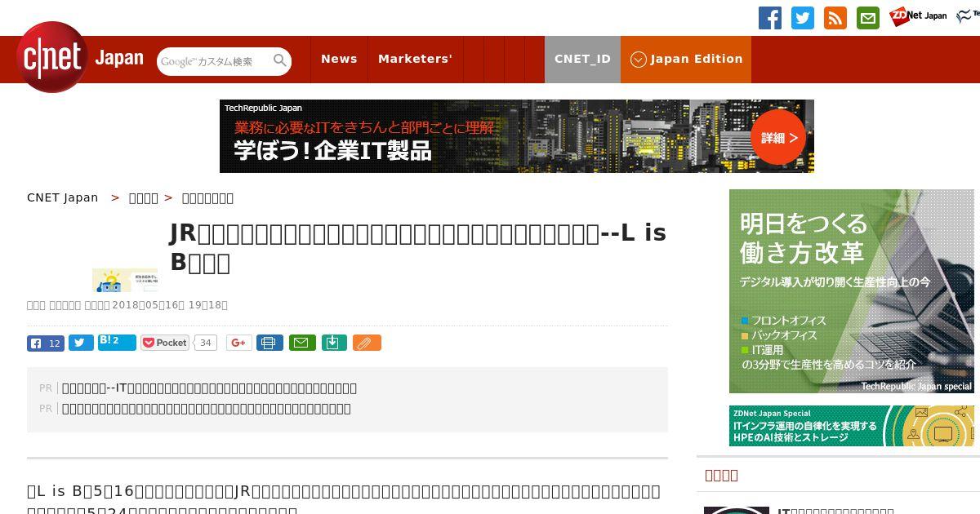This screenshot has height=514, width=980.
Task: Expand the Japan Edition dropdown
Action: coord(686,59)
